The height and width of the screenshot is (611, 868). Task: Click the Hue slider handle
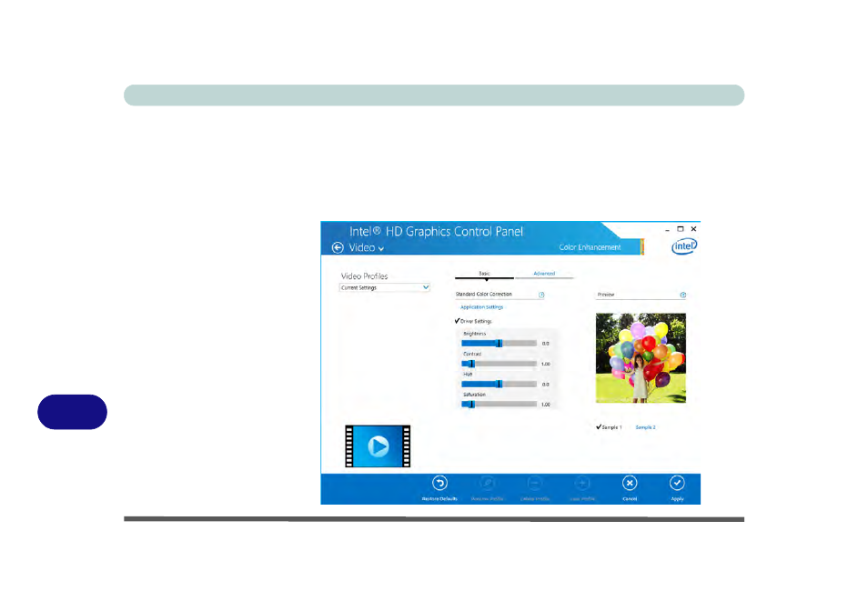pyautogui.click(x=500, y=385)
